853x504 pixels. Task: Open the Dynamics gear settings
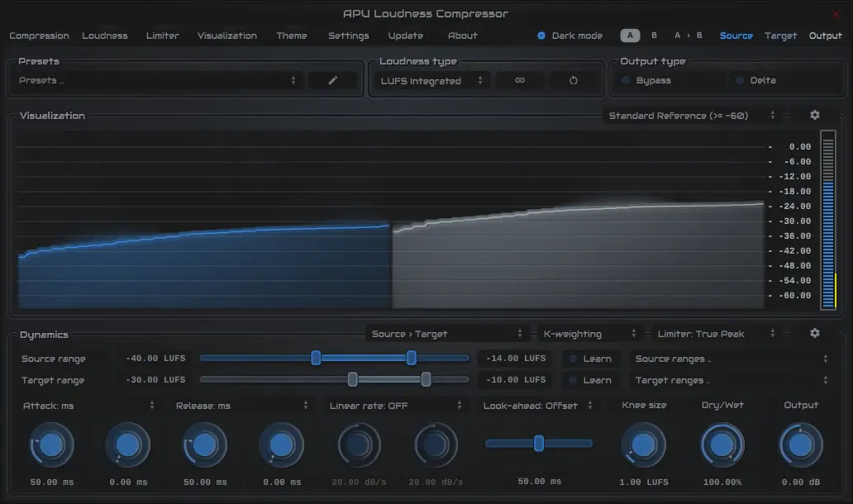coord(814,333)
